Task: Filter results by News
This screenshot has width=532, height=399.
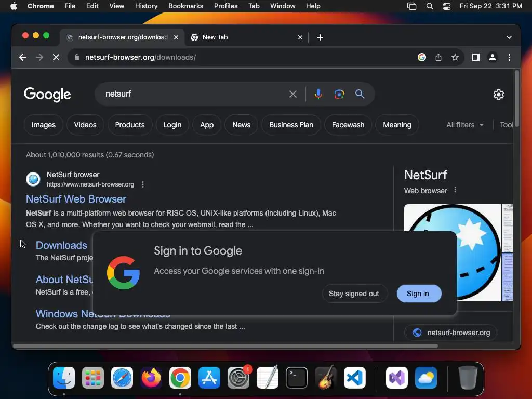Action: [x=242, y=125]
